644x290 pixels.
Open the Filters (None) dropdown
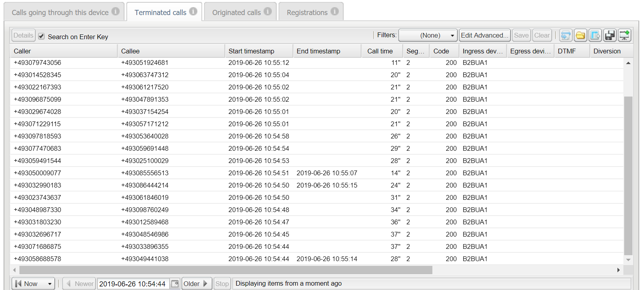click(x=428, y=36)
